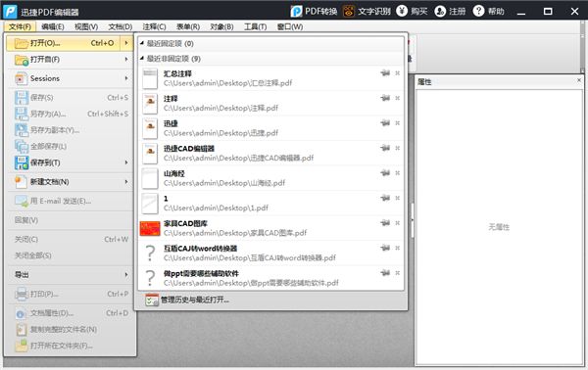Click the 打开自 folder icon
The image size is (588, 370).
[22, 60]
